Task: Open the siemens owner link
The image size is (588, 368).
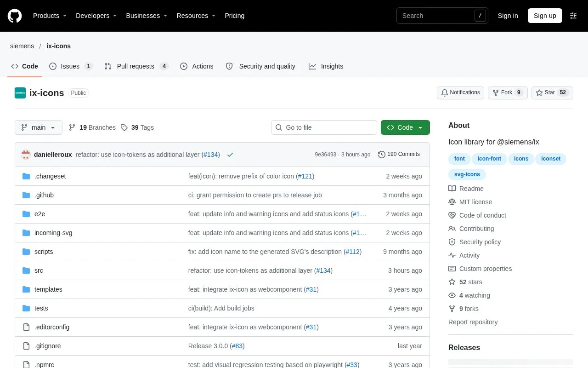Action: (x=22, y=46)
